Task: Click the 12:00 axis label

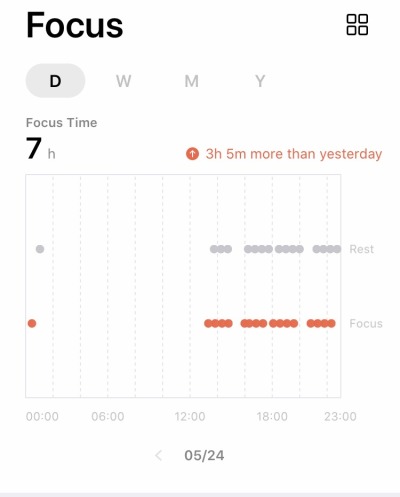Action: click(190, 416)
